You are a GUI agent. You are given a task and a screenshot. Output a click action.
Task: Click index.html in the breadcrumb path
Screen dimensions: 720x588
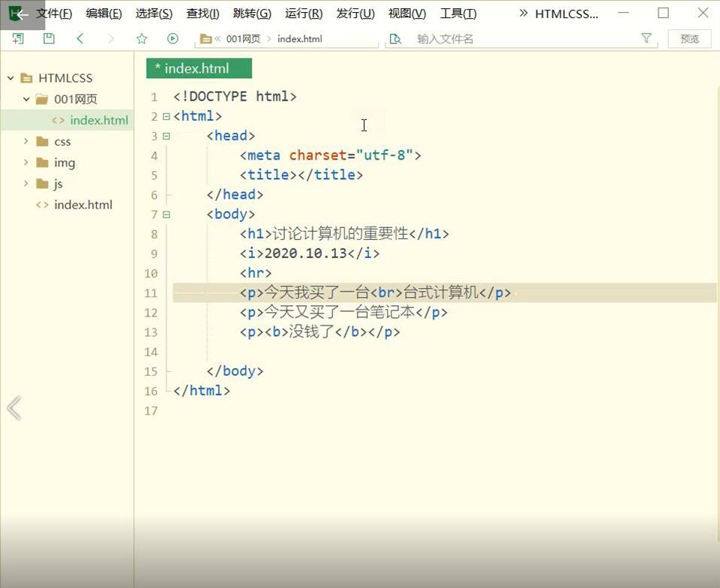pos(299,39)
